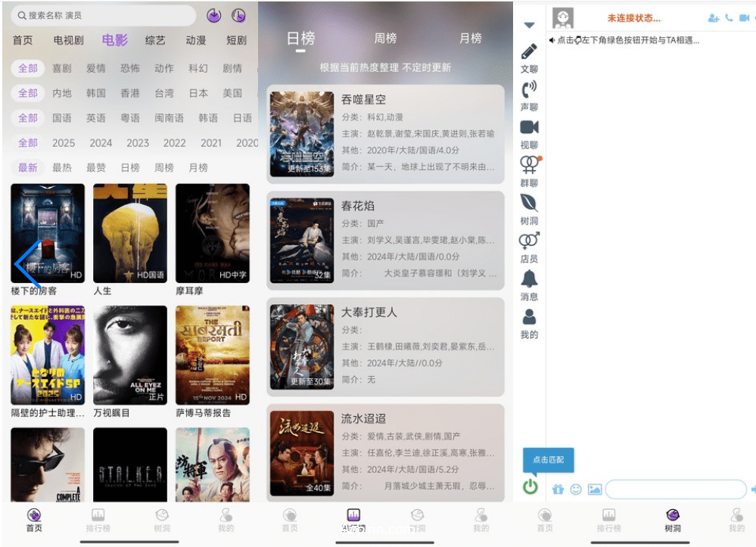Open the 流水迢迢 ranking card
This screenshot has height=547, width=756.
coord(385,453)
